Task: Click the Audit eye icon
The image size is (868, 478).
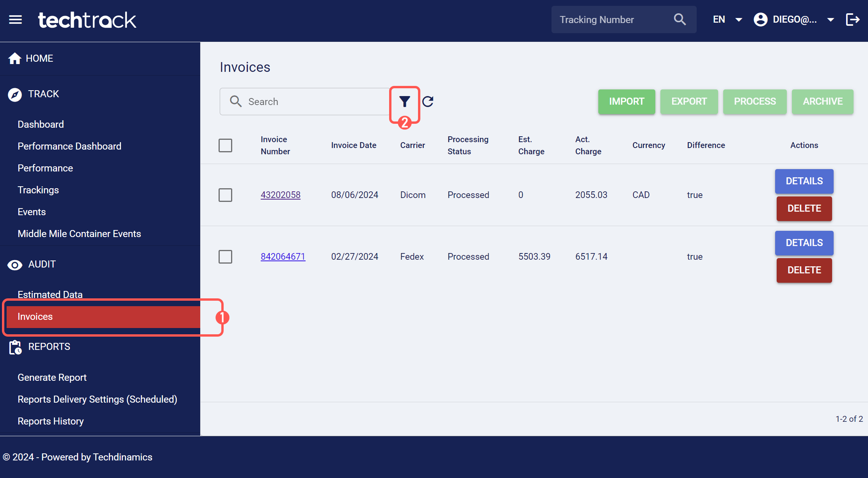Action: point(15,265)
